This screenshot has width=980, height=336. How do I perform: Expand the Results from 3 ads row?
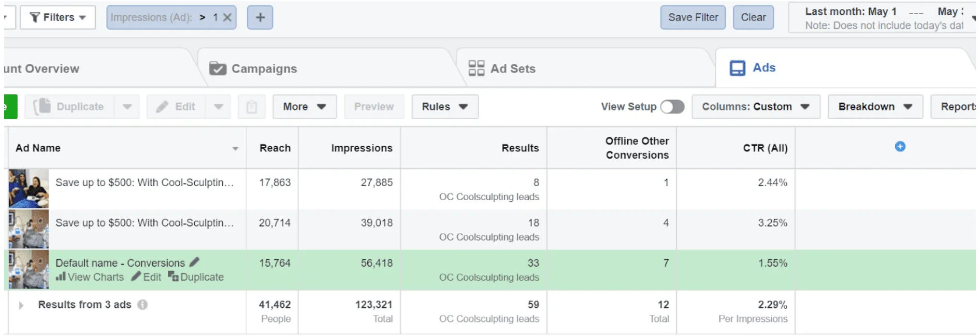21,305
